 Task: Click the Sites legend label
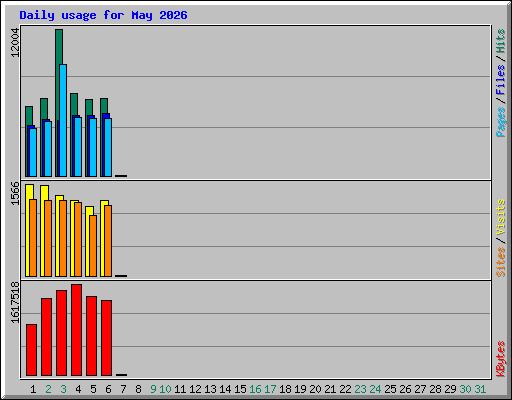500,262
